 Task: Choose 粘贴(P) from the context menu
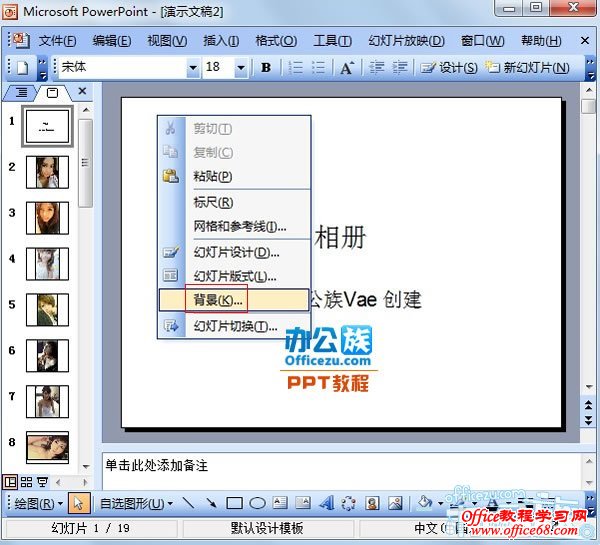[x=234, y=176]
